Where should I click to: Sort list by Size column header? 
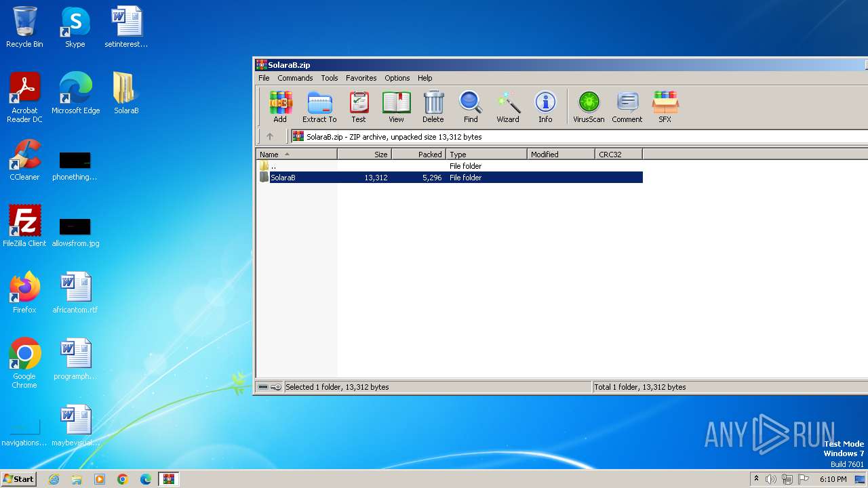[x=364, y=155]
